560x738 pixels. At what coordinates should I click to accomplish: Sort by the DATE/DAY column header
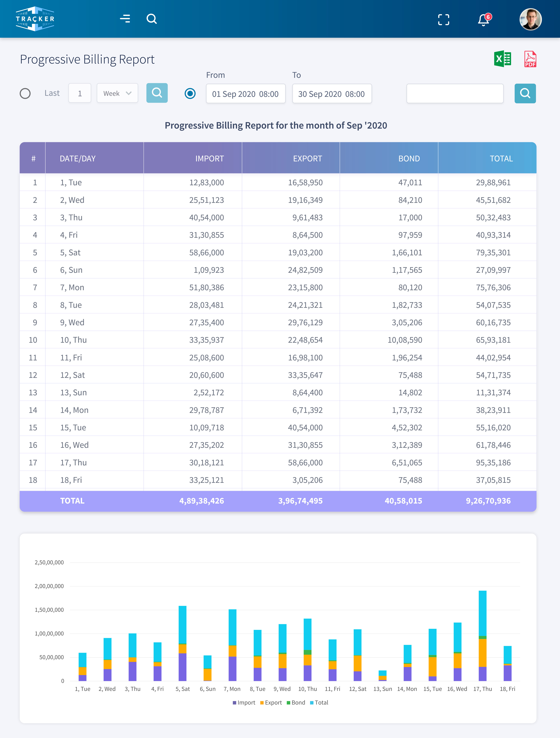click(x=78, y=158)
